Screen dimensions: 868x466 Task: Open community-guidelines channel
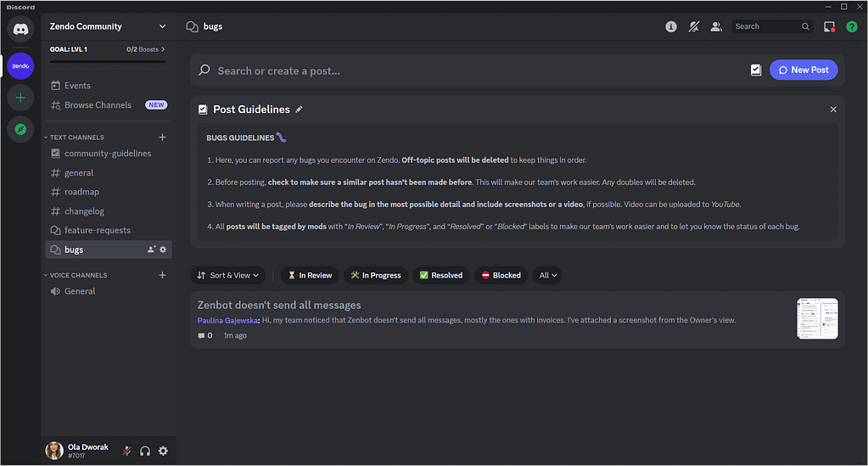click(x=109, y=154)
